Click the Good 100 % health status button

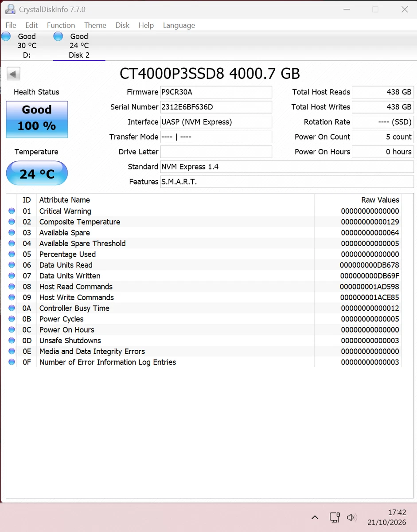pyautogui.click(x=37, y=119)
